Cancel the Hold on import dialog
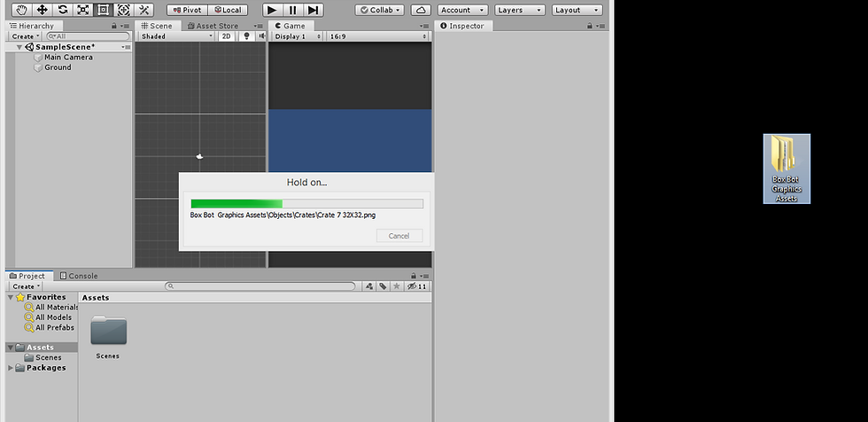The height and width of the screenshot is (422, 868). tap(399, 235)
